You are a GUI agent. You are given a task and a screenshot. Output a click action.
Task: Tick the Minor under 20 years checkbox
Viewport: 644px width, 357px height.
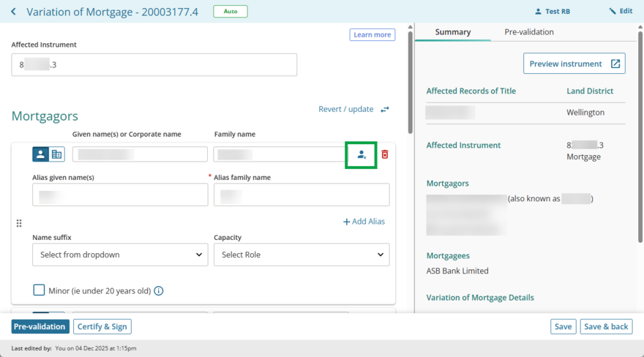(x=39, y=290)
